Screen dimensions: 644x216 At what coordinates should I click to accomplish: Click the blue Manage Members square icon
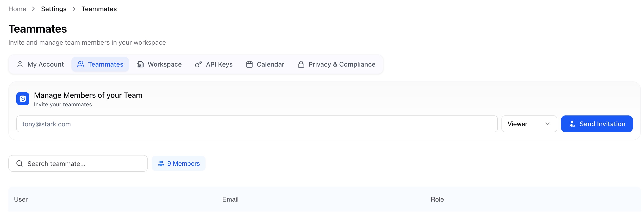click(23, 99)
